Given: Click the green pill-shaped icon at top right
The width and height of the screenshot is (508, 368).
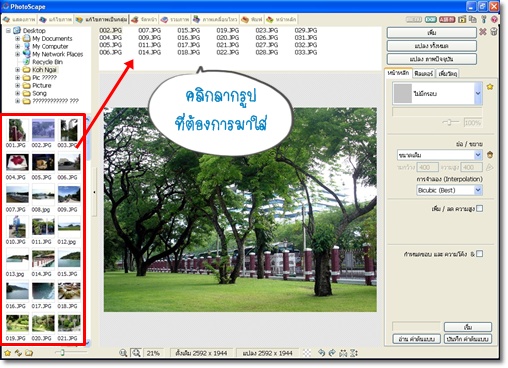Looking at the screenshot, I should [x=430, y=20].
